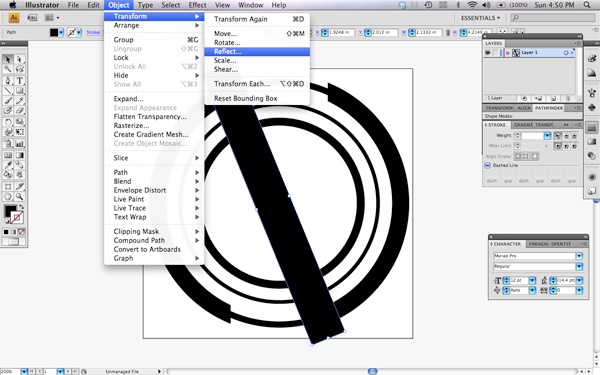Open the Stroke Weight dropdown
The width and height of the screenshot is (600, 375).
(x=547, y=135)
